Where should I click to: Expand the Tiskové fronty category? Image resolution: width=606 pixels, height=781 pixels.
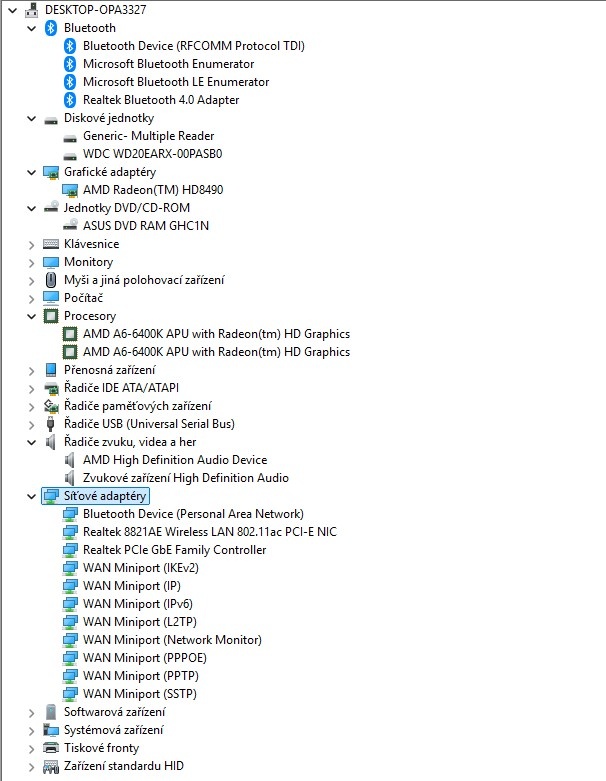(31, 749)
